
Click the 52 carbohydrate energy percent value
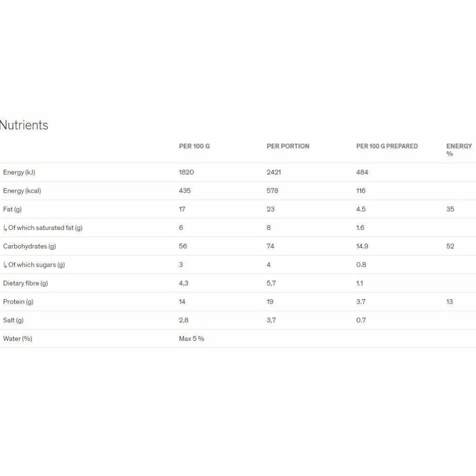click(x=450, y=246)
